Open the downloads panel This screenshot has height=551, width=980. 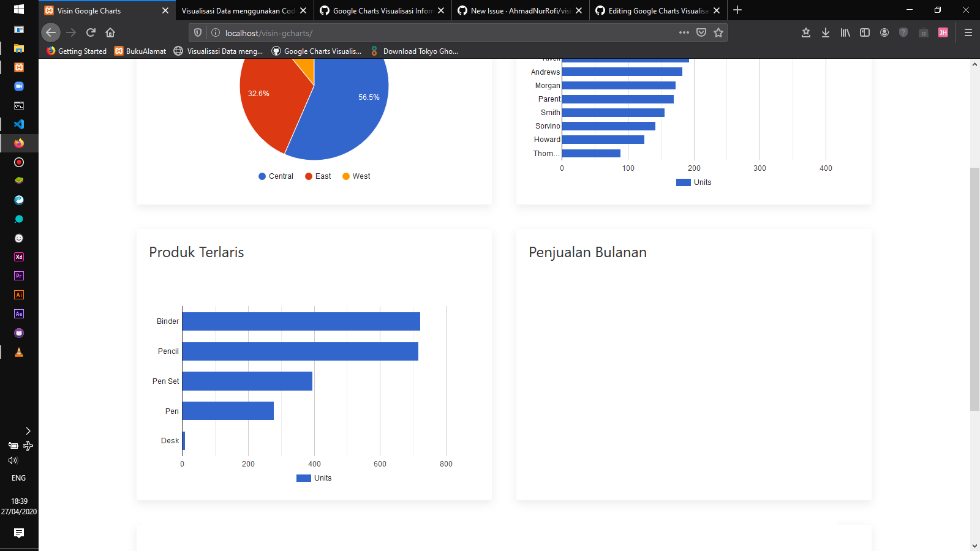click(x=826, y=32)
